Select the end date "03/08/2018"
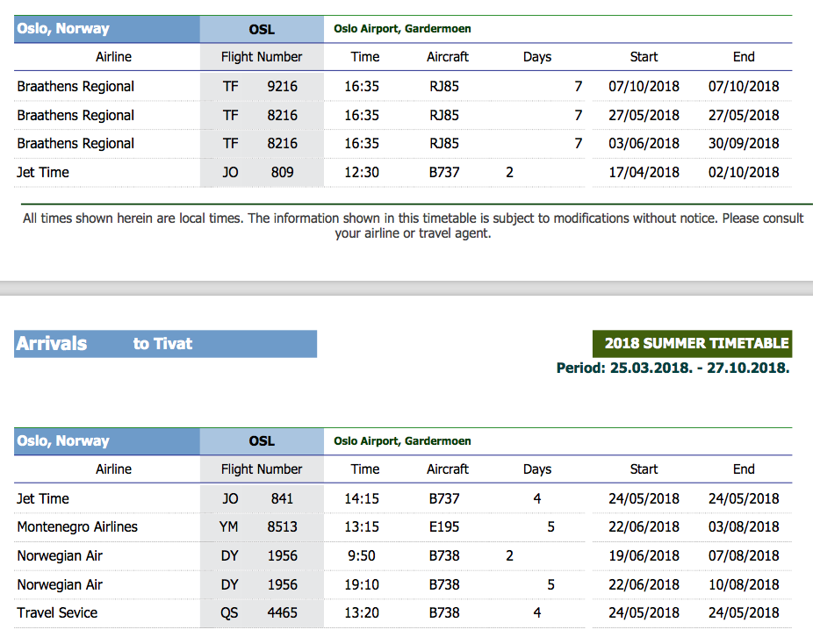 (744, 527)
